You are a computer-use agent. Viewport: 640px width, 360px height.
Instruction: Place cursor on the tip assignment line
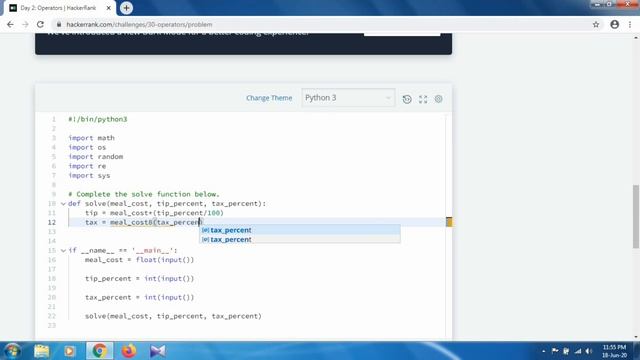click(x=154, y=213)
